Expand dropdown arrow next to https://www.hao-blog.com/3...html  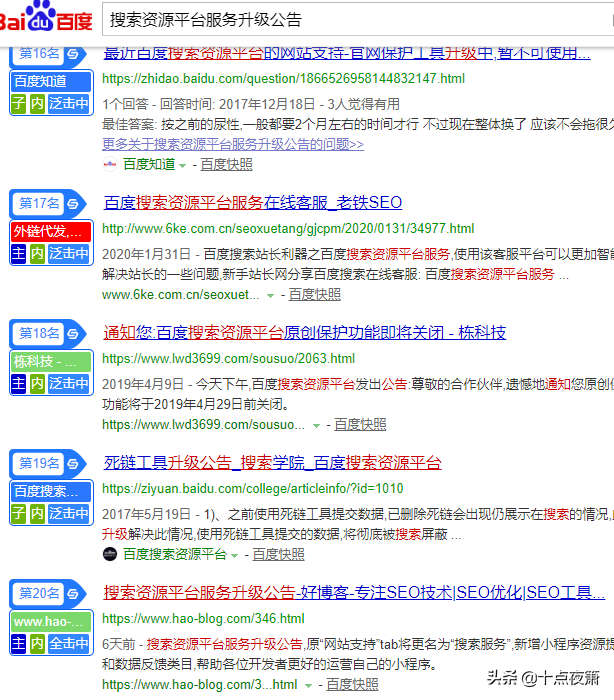pyautogui.click(x=308, y=685)
